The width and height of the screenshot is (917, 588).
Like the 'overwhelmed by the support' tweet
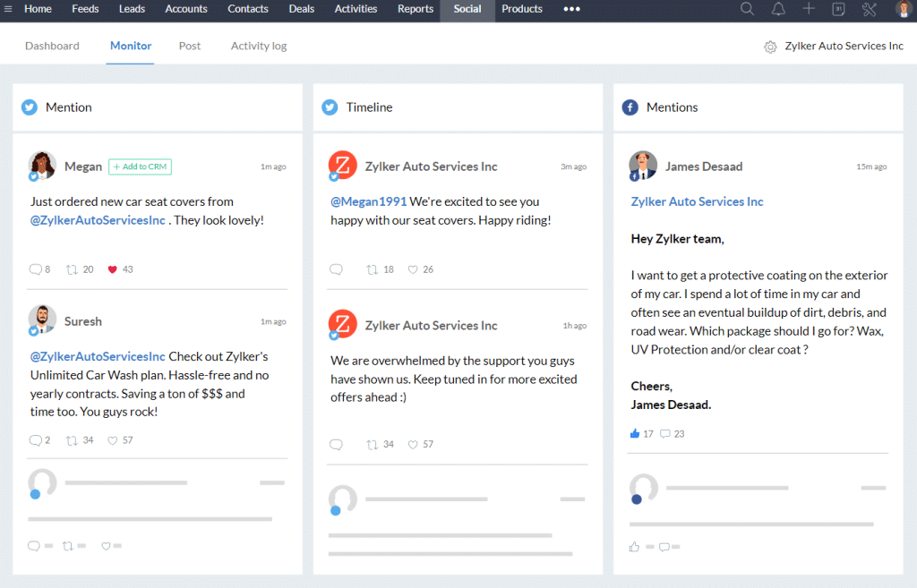413,444
